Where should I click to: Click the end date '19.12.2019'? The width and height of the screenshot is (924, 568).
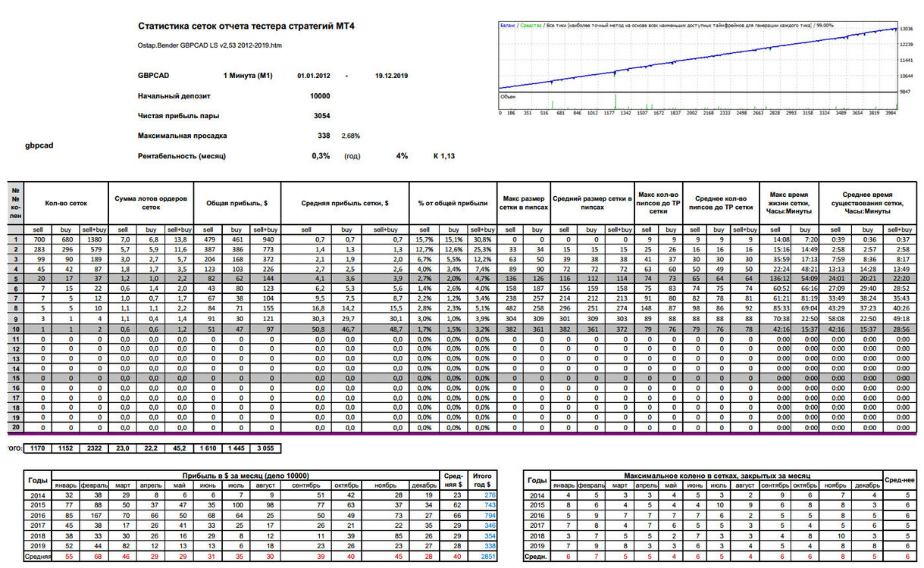click(392, 76)
